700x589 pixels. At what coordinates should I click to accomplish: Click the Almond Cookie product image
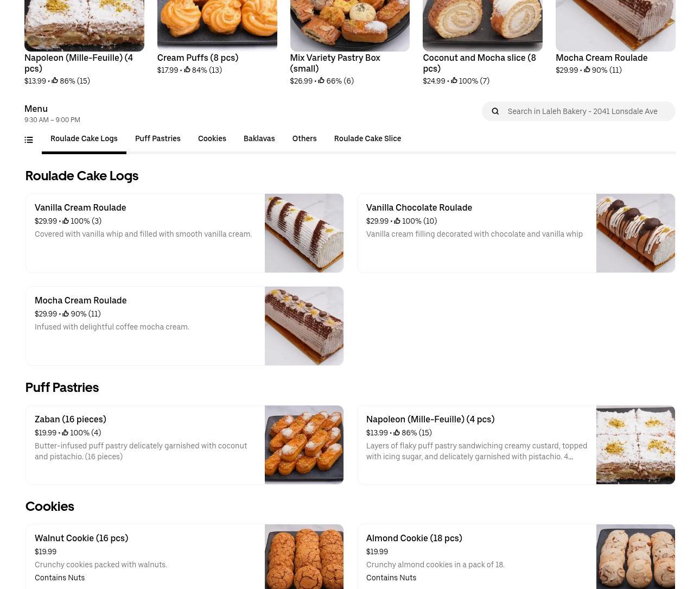point(635,557)
